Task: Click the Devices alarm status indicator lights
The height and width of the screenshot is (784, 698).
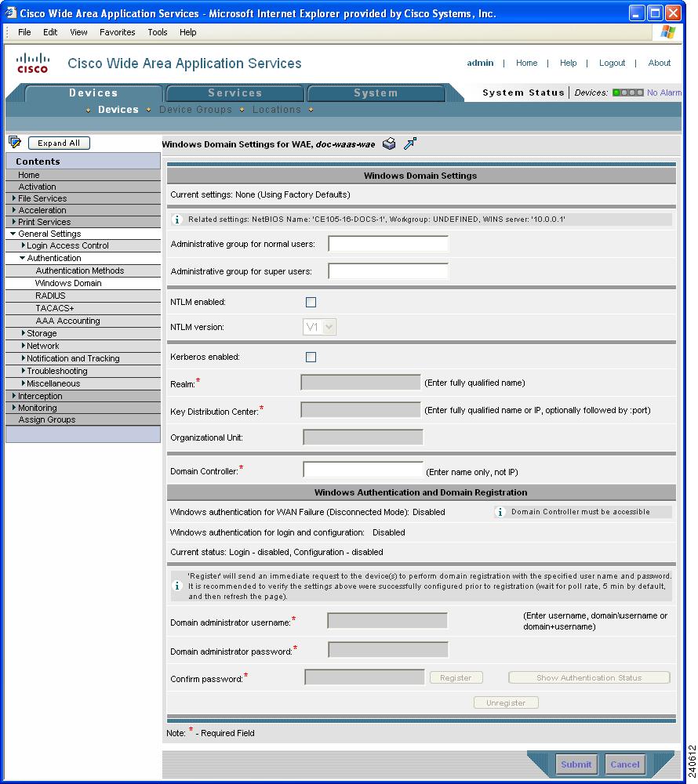Action: click(x=628, y=93)
